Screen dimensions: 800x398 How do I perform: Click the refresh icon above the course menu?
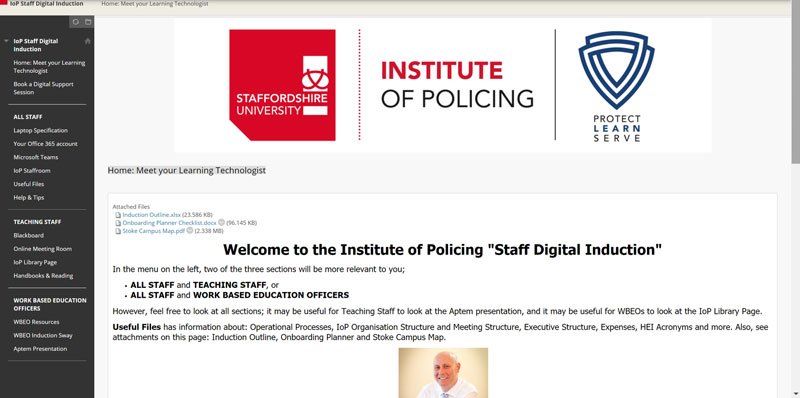pyautogui.click(x=76, y=22)
